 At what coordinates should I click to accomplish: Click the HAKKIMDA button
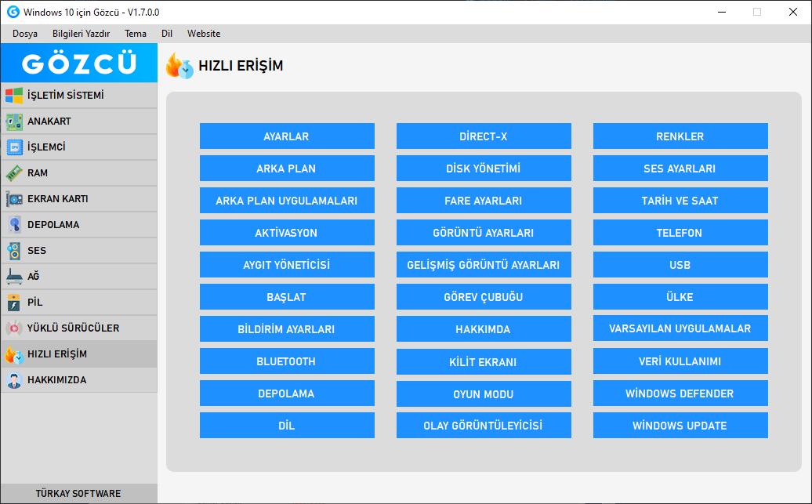484,329
